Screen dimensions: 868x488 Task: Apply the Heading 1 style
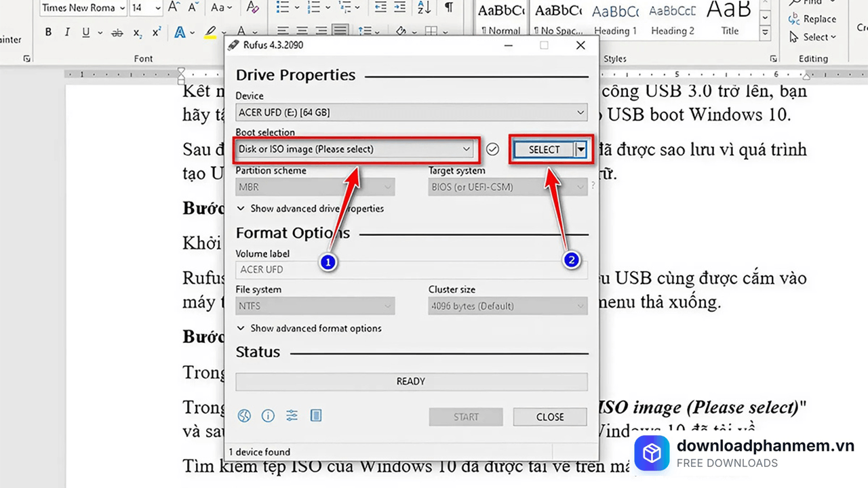point(615,18)
